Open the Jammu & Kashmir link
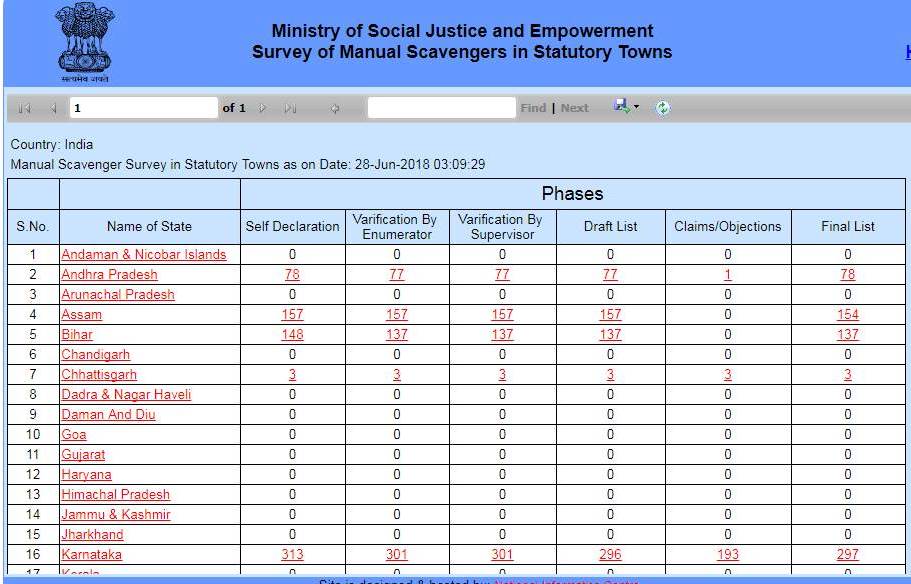The height and width of the screenshot is (584, 911). [x=116, y=514]
